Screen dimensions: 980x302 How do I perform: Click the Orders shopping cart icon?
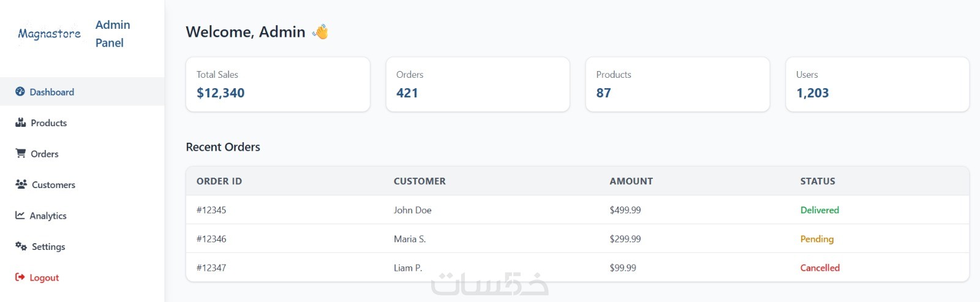21,153
